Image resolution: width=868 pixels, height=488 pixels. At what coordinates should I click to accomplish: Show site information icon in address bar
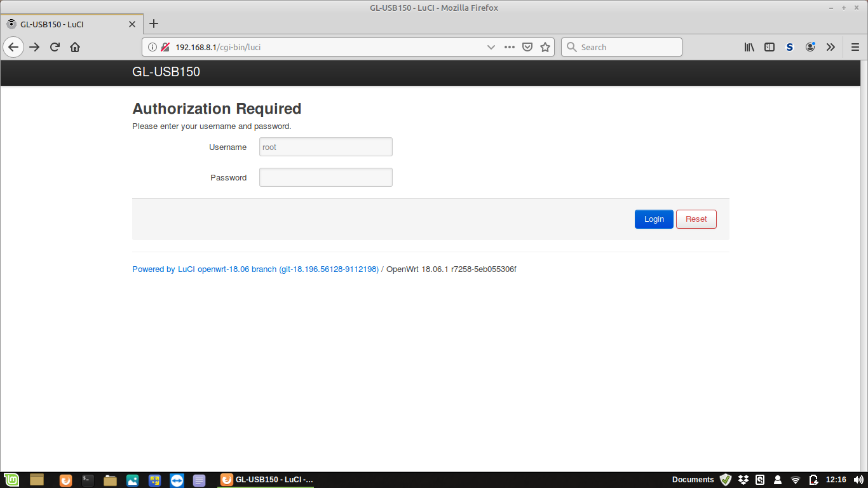point(153,47)
